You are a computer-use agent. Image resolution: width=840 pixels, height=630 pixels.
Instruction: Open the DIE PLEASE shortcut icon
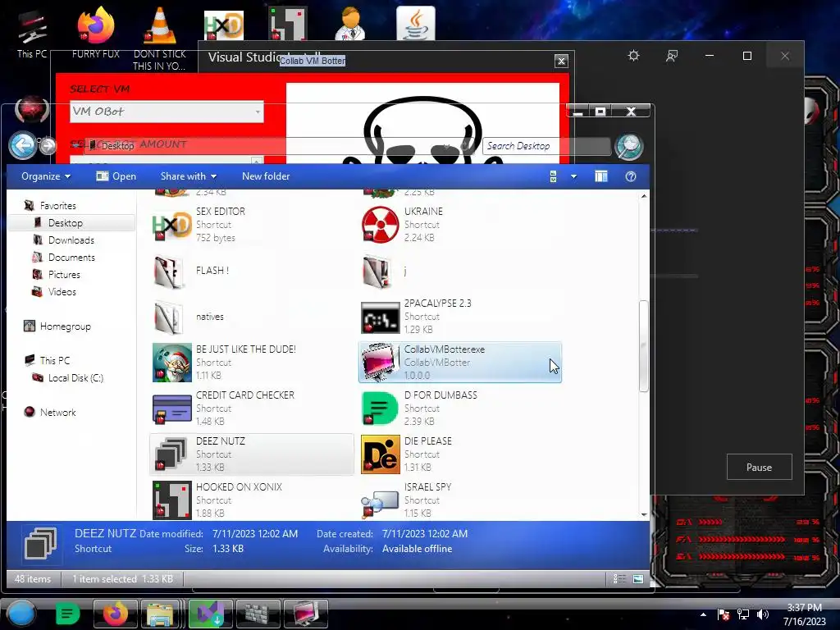380,454
